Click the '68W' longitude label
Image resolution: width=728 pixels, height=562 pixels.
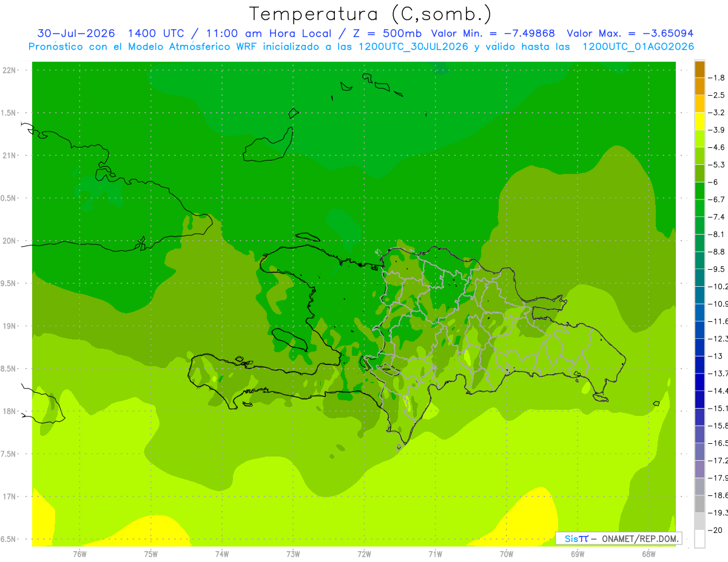(x=649, y=554)
